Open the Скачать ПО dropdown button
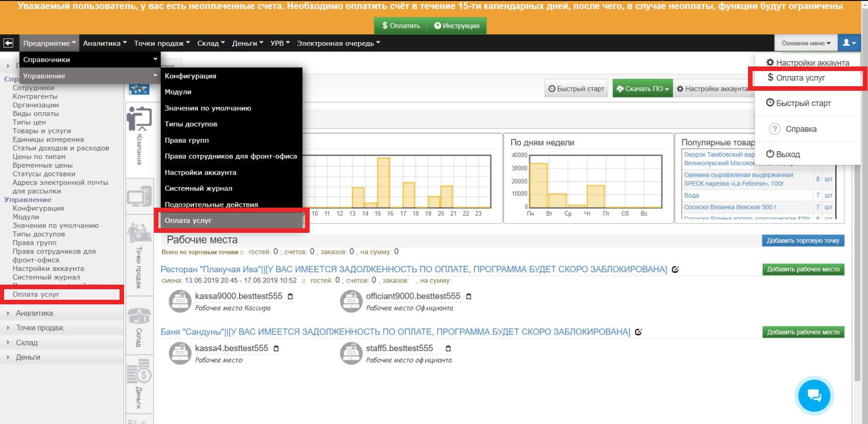 click(x=642, y=88)
